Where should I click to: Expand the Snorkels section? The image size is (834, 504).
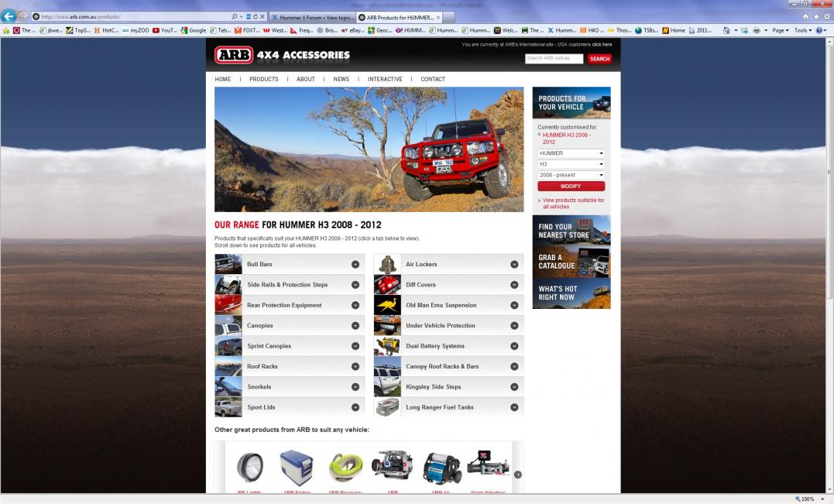coord(355,387)
